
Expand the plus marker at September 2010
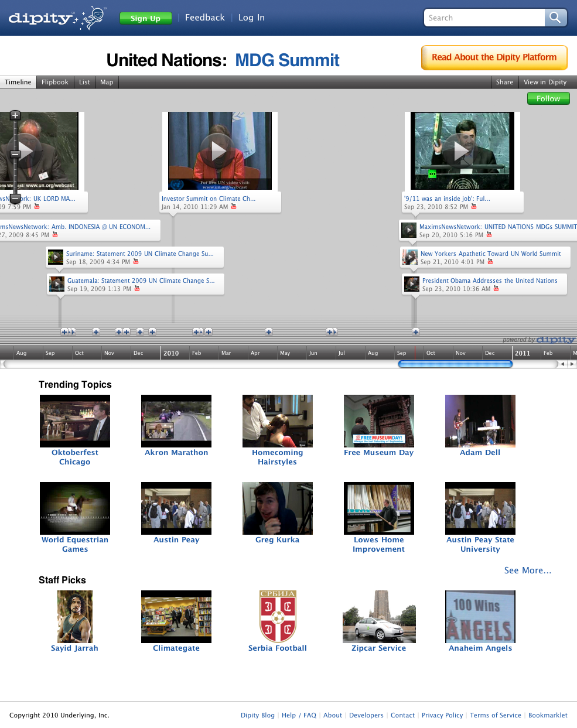click(x=415, y=332)
